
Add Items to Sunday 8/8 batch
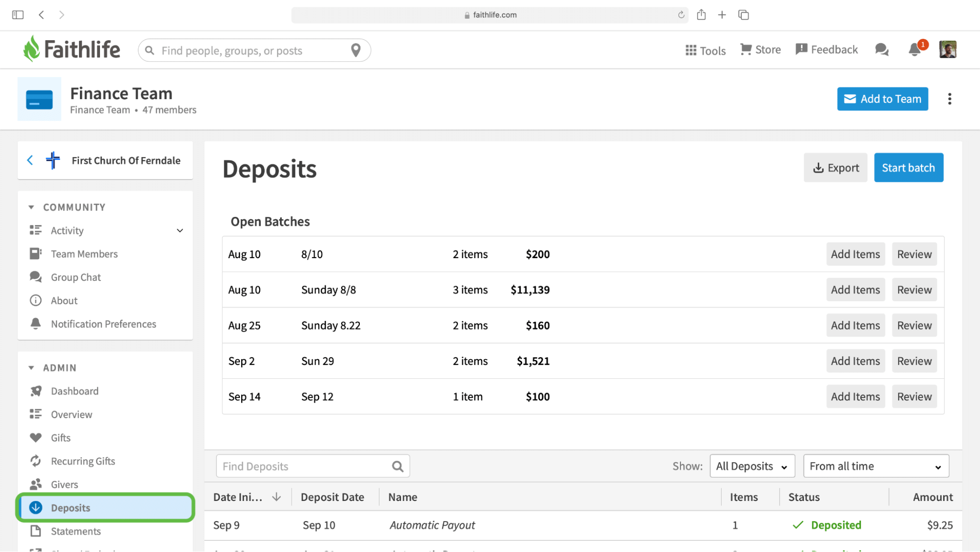point(855,290)
